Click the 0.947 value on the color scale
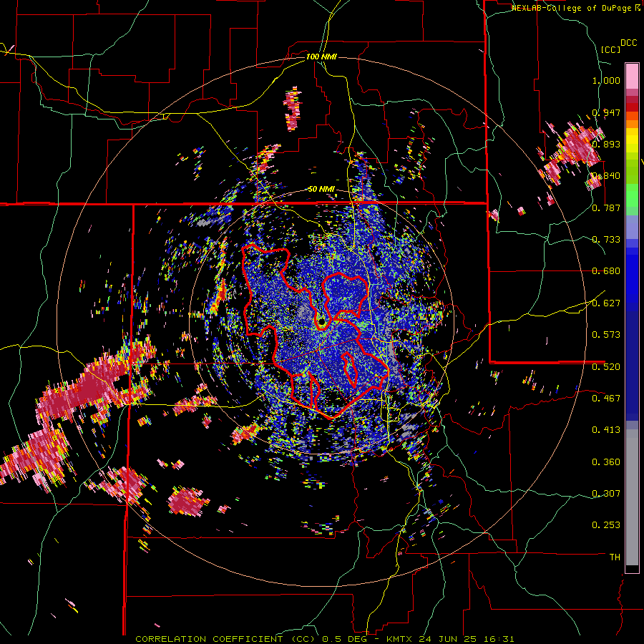Image resolution: width=644 pixels, height=644 pixels. coord(606,112)
